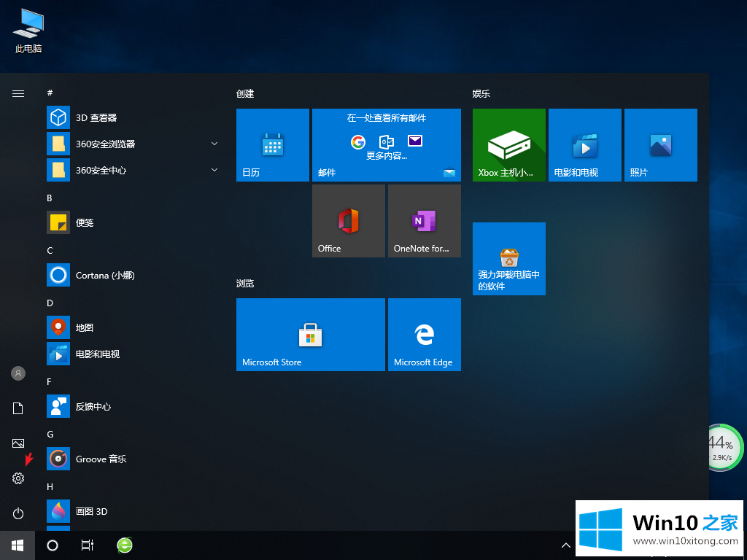This screenshot has width=747, height=560.
Task: Click the B letter header
Action: 50,198
